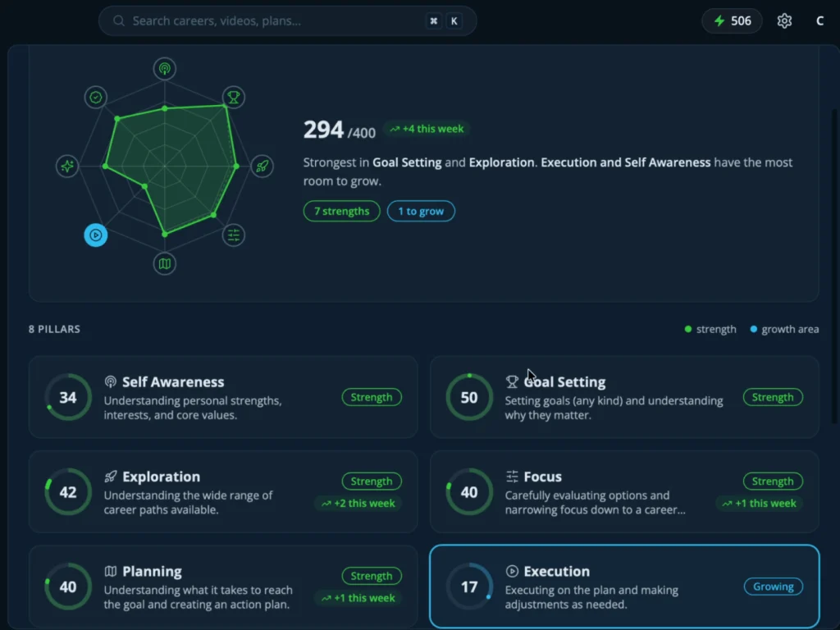Screen dimensions: 840x630
Task: Click the Planning pillar title
Action: coord(152,572)
